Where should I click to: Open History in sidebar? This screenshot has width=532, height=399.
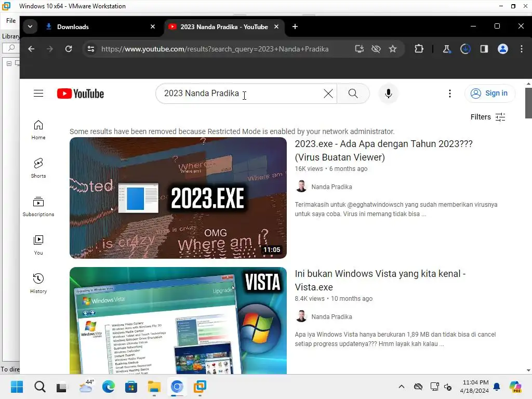(38, 283)
